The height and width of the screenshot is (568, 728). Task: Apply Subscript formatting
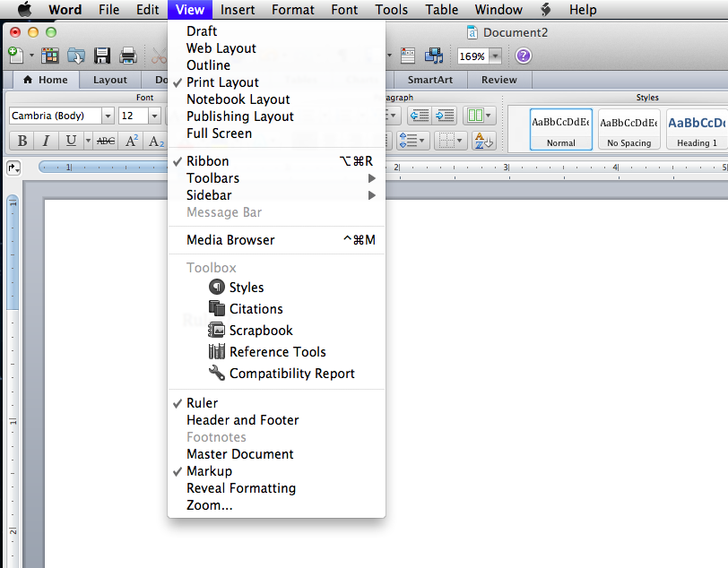click(x=155, y=141)
